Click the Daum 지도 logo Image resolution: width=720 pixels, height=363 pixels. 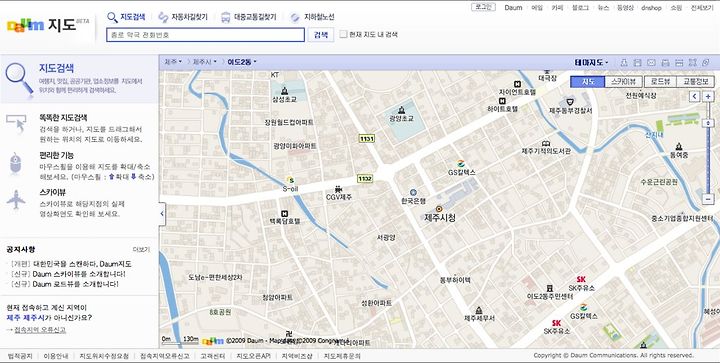click(48, 25)
